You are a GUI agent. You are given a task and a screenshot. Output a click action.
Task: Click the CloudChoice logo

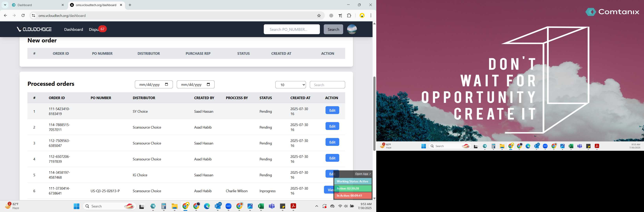(x=34, y=29)
